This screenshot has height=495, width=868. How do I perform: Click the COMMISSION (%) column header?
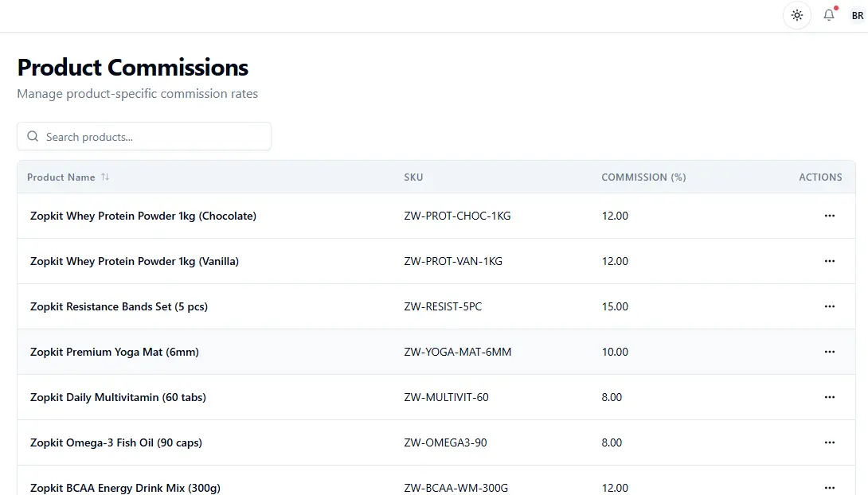(x=643, y=177)
